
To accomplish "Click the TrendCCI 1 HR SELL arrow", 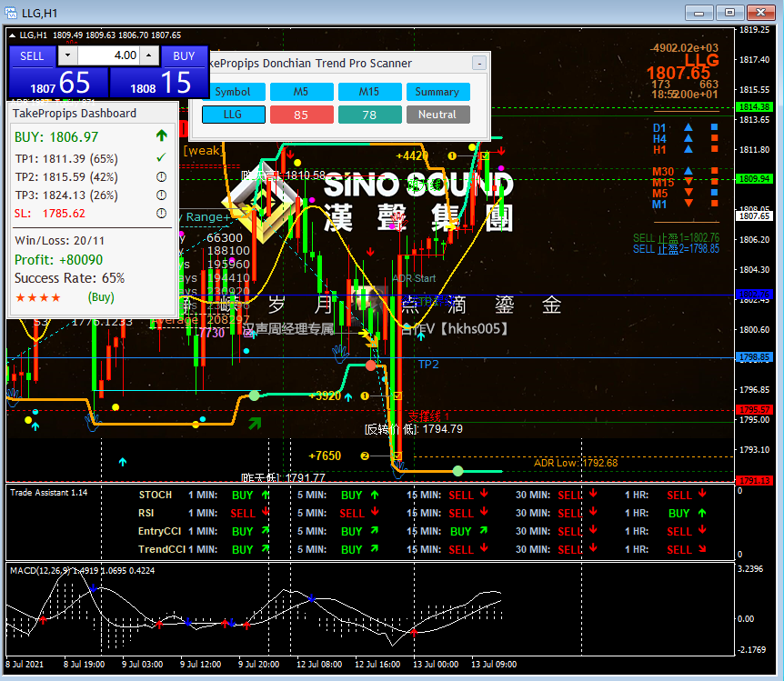I will [702, 549].
